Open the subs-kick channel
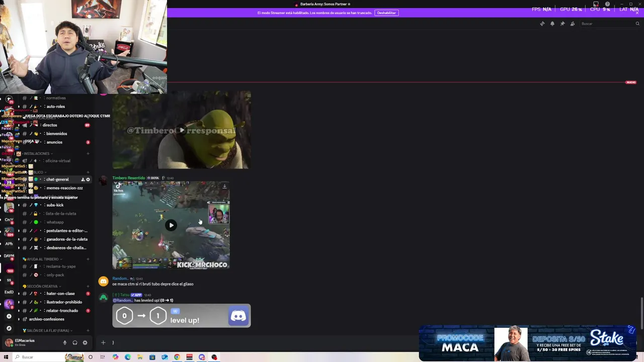The image size is (644, 362). click(x=55, y=205)
